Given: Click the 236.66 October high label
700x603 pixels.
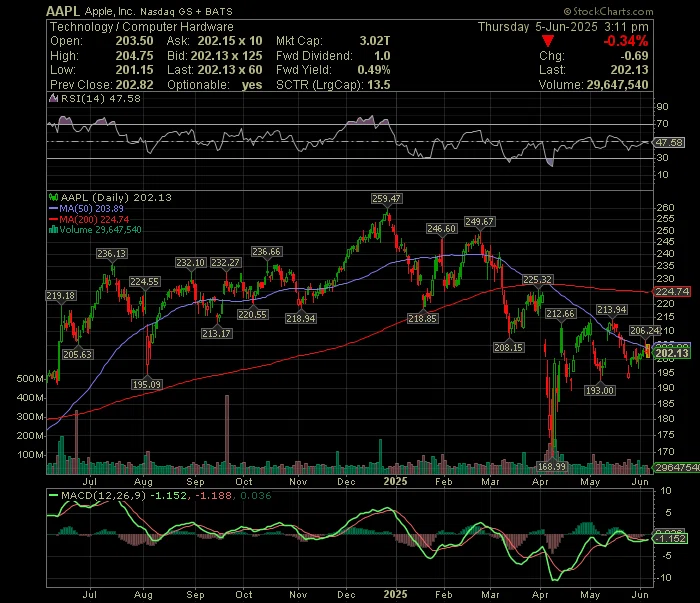Looking at the screenshot, I should (x=266, y=252).
